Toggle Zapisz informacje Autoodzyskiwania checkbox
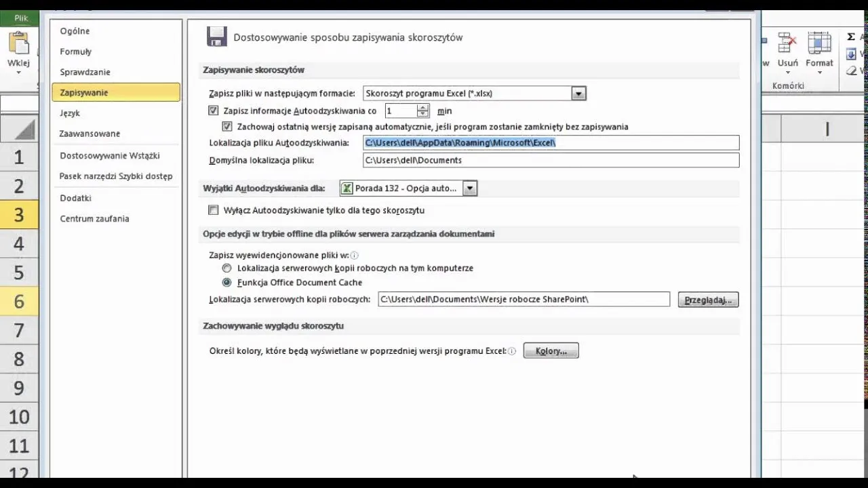Screen dimensions: 868x488 click(214, 110)
